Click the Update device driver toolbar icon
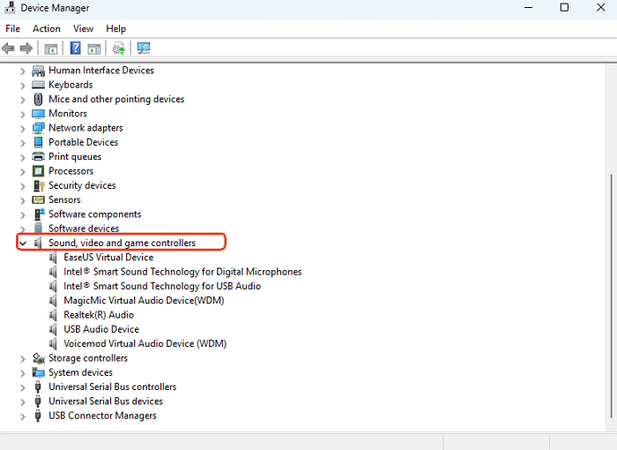 coord(118,48)
